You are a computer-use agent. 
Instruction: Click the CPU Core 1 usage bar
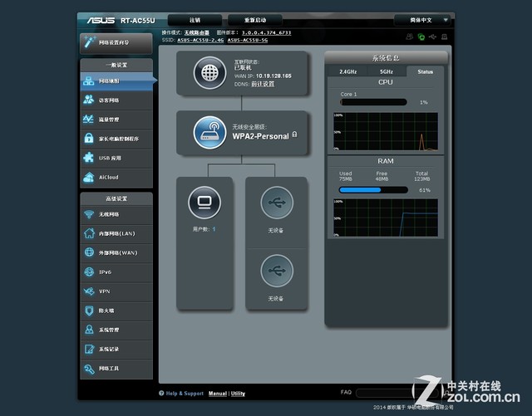pos(373,102)
